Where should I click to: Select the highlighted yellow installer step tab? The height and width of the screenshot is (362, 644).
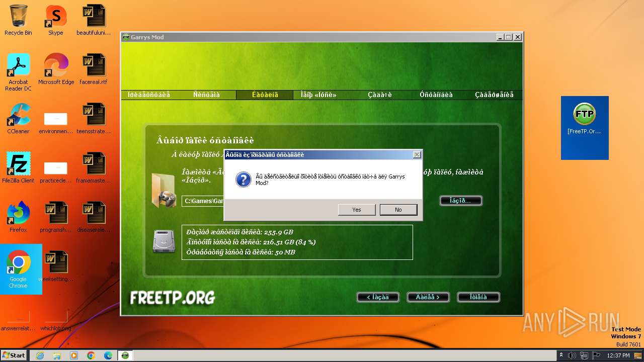pos(265,95)
